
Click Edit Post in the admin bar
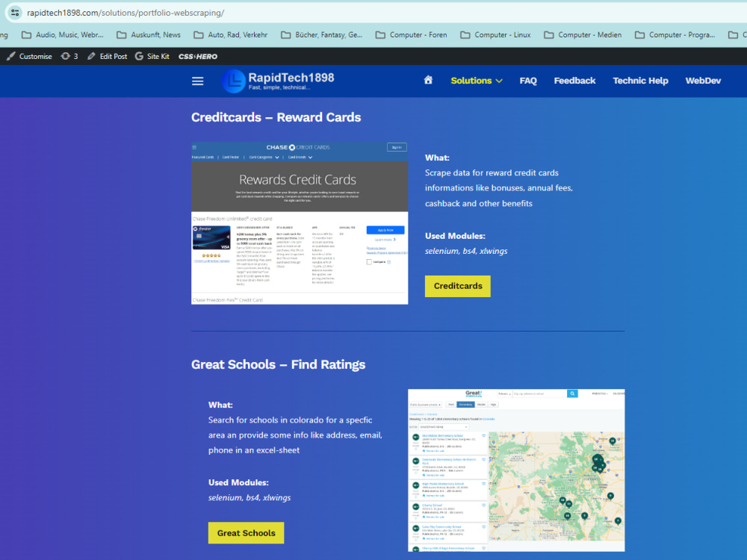pos(107,56)
